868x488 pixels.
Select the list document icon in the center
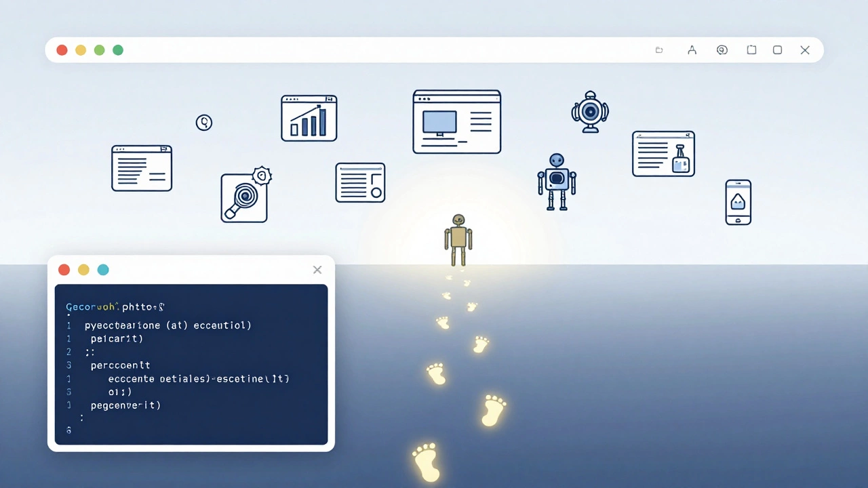point(360,182)
